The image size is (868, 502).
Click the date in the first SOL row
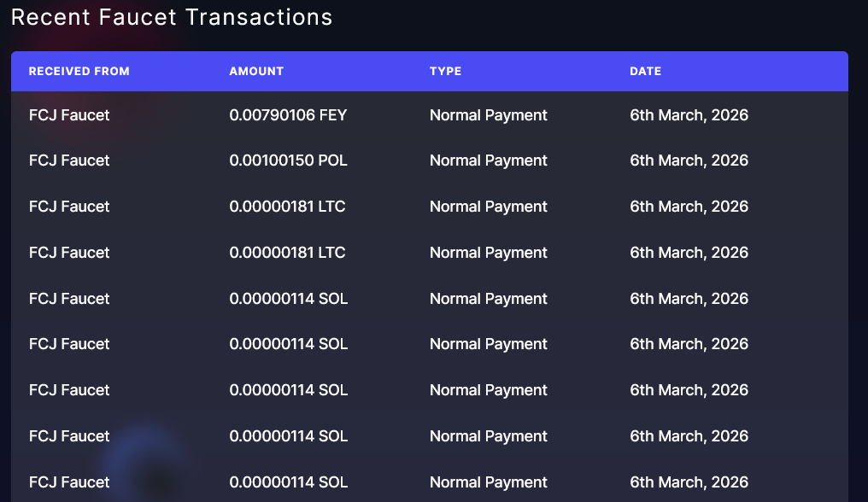(x=689, y=299)
